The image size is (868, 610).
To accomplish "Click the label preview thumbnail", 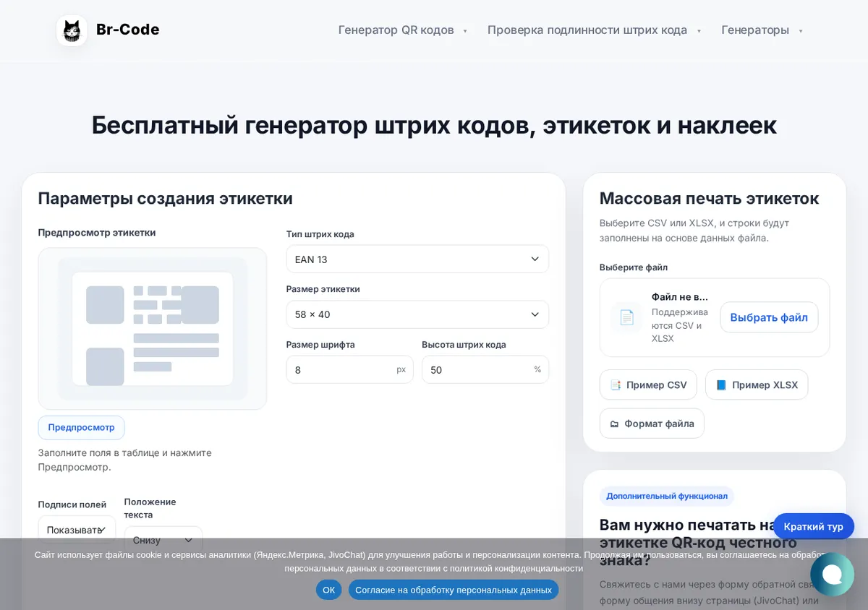I will [153, 329].
